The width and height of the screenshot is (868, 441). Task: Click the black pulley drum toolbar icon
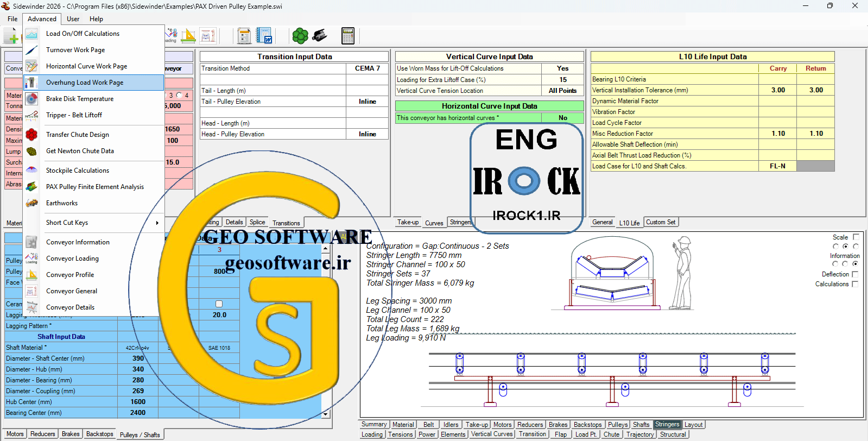tap(320, 36)
